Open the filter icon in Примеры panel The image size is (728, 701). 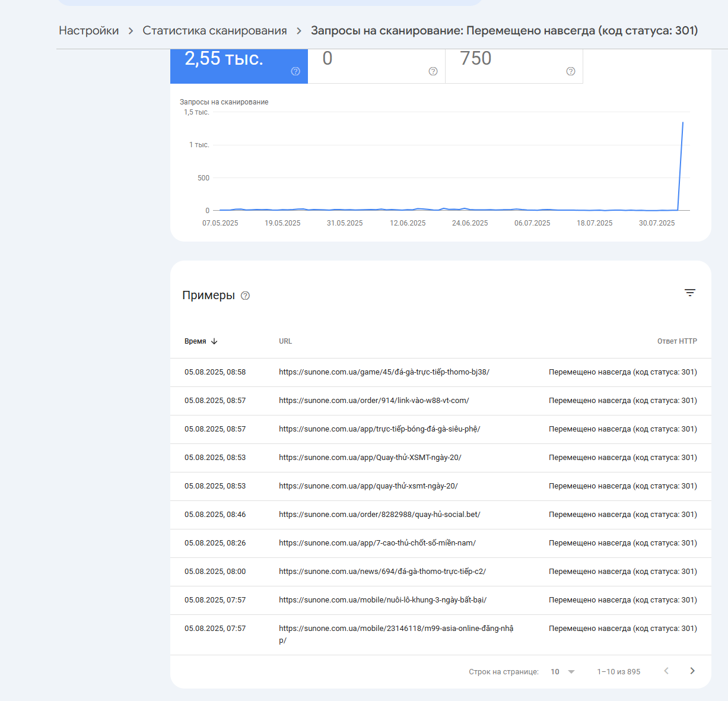pos(690,293)
